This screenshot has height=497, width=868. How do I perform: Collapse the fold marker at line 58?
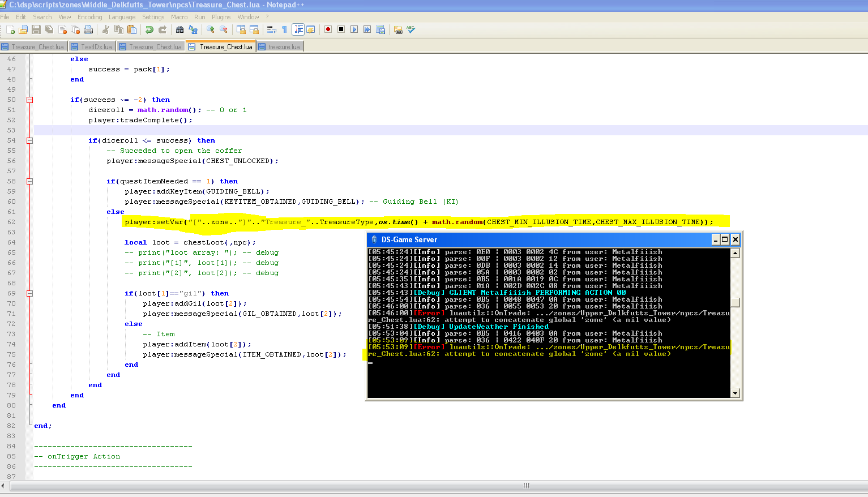[30, 181]
